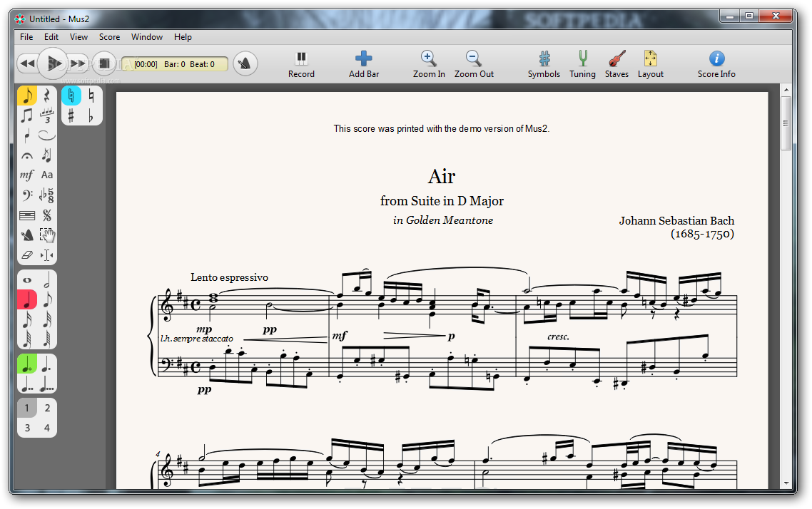The width and height of the screenshot is (812, 509).
Task: Select the single note input tool
Action: (27, 96)
